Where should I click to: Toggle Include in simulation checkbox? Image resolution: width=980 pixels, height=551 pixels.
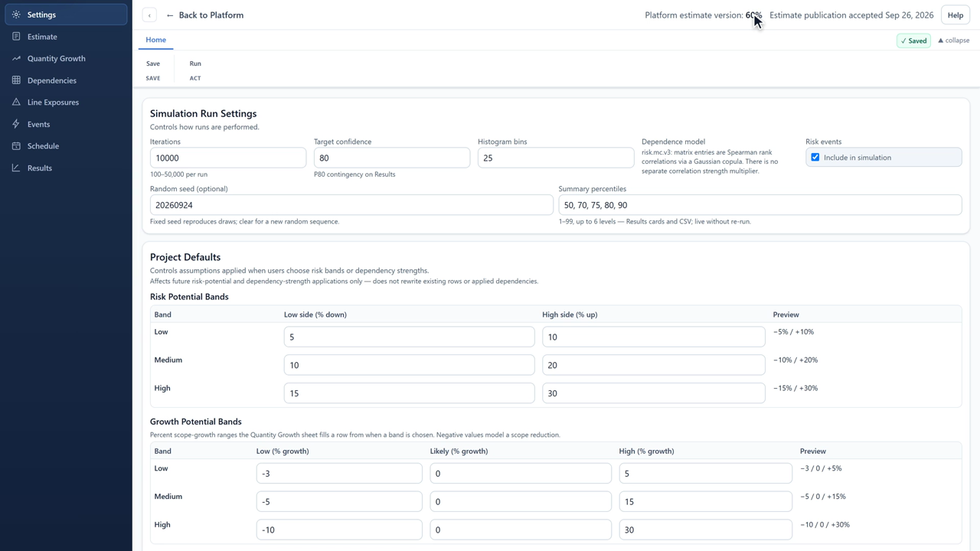pos(815,158)
